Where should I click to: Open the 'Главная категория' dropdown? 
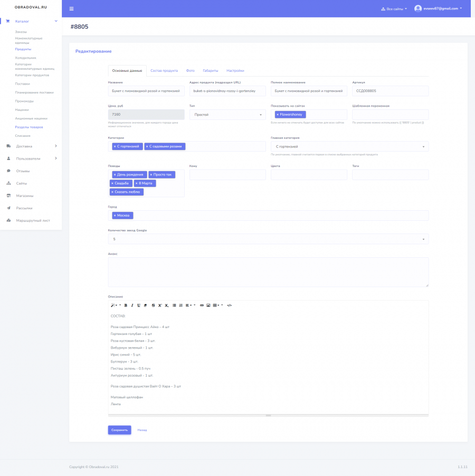pos(349,147)
